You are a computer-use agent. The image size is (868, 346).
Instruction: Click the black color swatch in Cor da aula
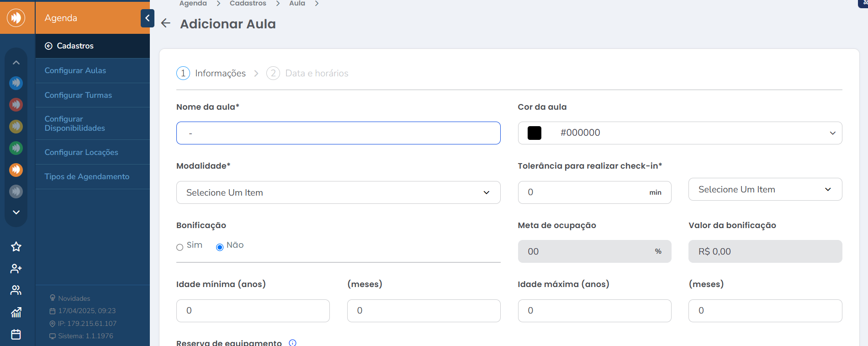pyautogui.click(x=535, y=133)
